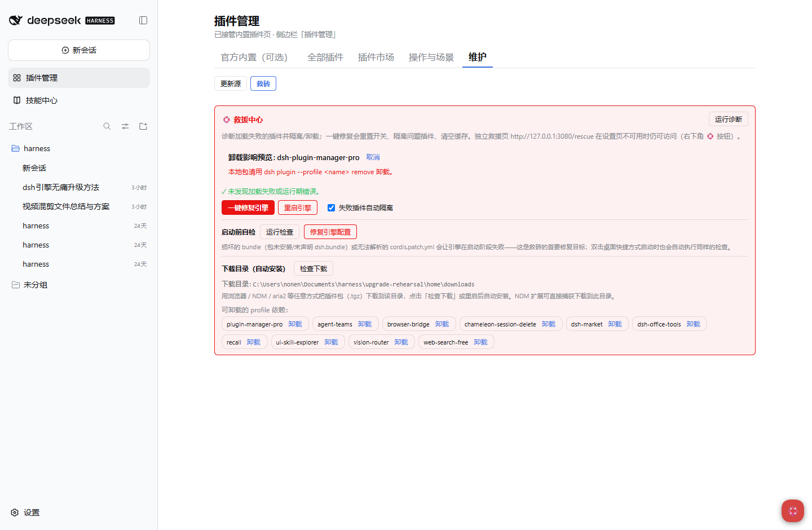Screen dimensions: 812x530
Task: Uninstall vision-router via its 卸载 link
Action: click(x=401, y=342)
